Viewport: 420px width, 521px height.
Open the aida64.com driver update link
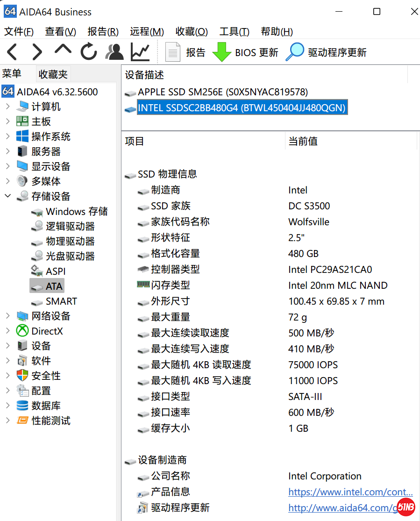click(342, 507)
